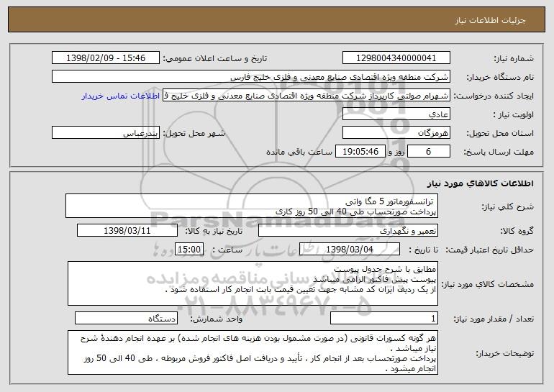Click the label استان محل تحویل
This screenshot has height=392, width=554.
tap(500, 134)
